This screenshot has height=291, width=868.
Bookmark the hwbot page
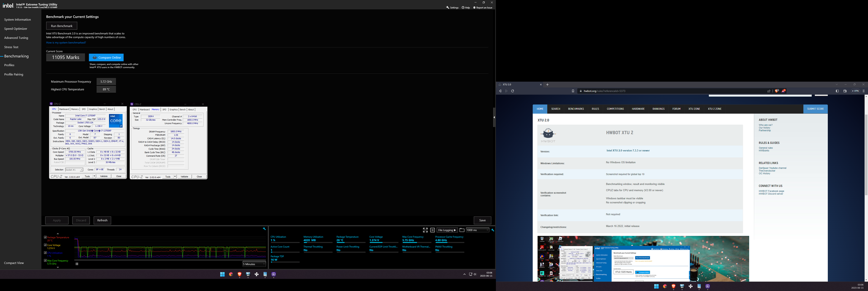[573, 91]
